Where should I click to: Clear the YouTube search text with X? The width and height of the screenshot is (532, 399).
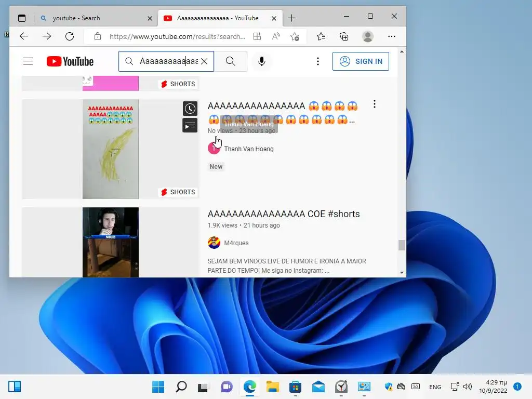coord(204,61)
